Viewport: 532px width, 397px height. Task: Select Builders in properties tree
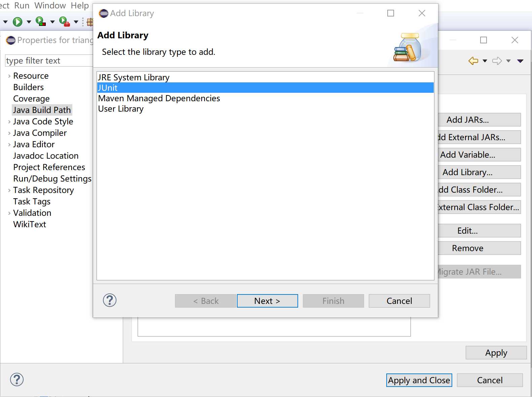[29, 87]
